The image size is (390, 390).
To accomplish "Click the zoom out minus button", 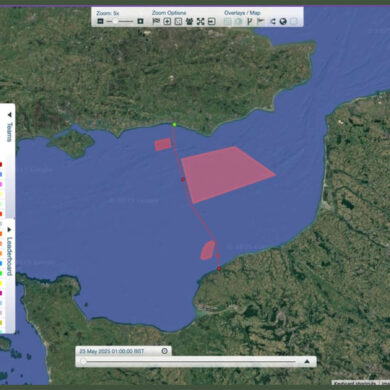I will pos(100,21).
